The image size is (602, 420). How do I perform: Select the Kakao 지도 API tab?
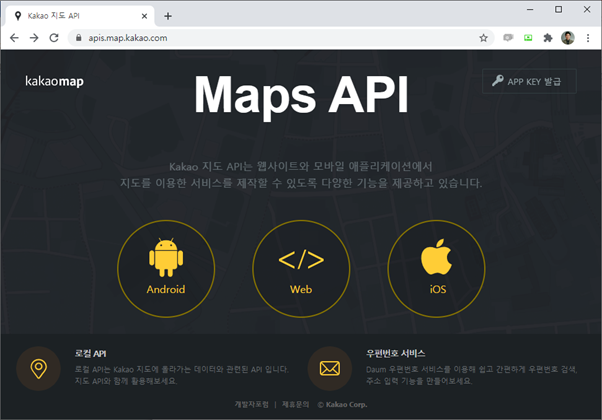[80, 16]
